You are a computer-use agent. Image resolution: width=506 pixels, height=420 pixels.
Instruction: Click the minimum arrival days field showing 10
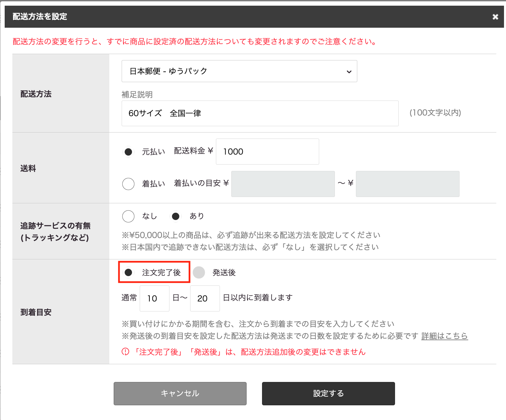(154, 298)
